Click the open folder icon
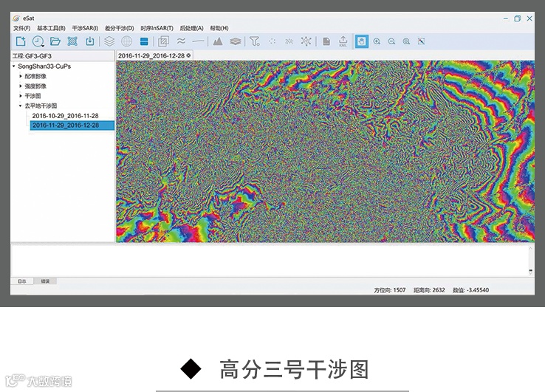 [x=55, y=41]
